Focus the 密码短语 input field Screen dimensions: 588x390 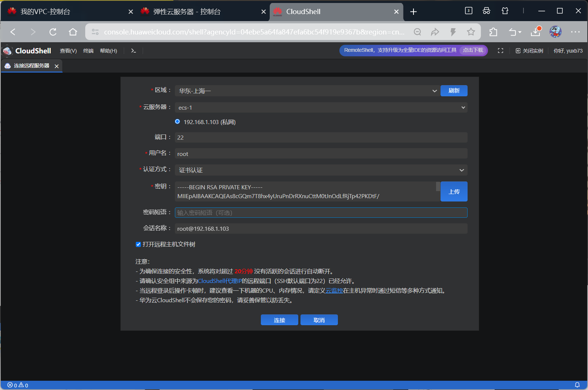321,213
